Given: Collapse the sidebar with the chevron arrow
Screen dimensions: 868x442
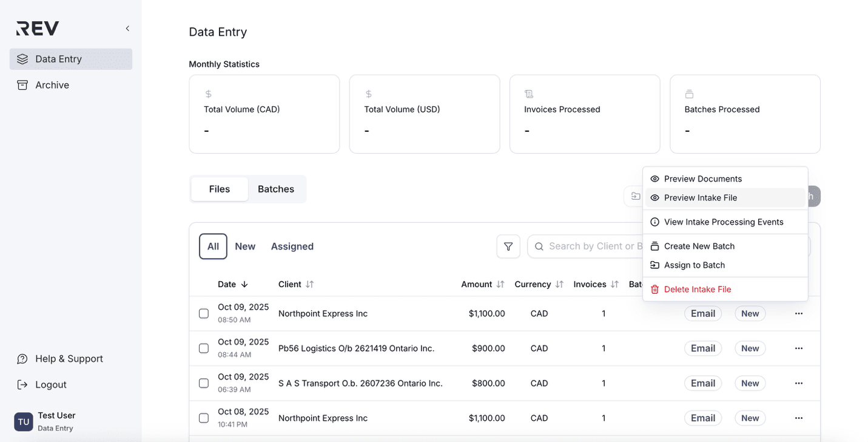Looking at the screenshot, I should 127,29.
